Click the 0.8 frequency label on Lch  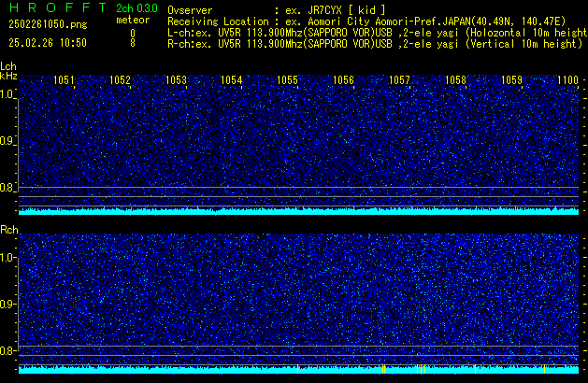(7, 188)
